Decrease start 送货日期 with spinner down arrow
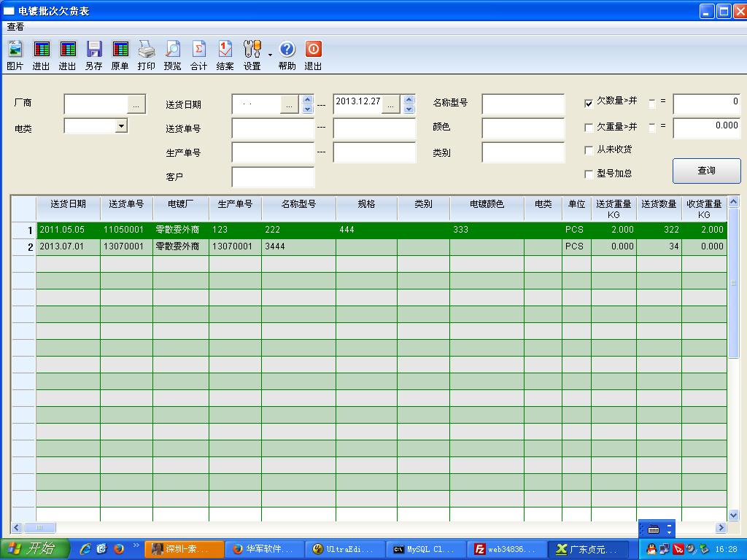This screenshot has width=747, height=560. (x=307, y=109)
